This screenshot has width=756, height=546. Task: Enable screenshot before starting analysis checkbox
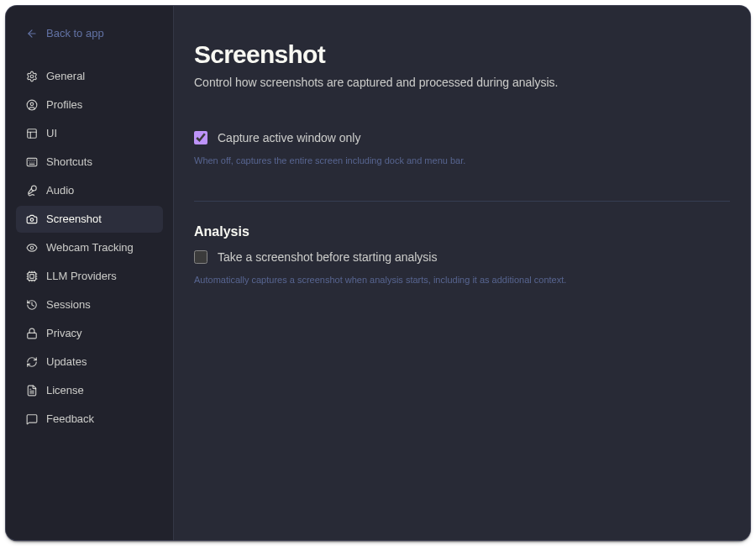[x=201, y=257]
